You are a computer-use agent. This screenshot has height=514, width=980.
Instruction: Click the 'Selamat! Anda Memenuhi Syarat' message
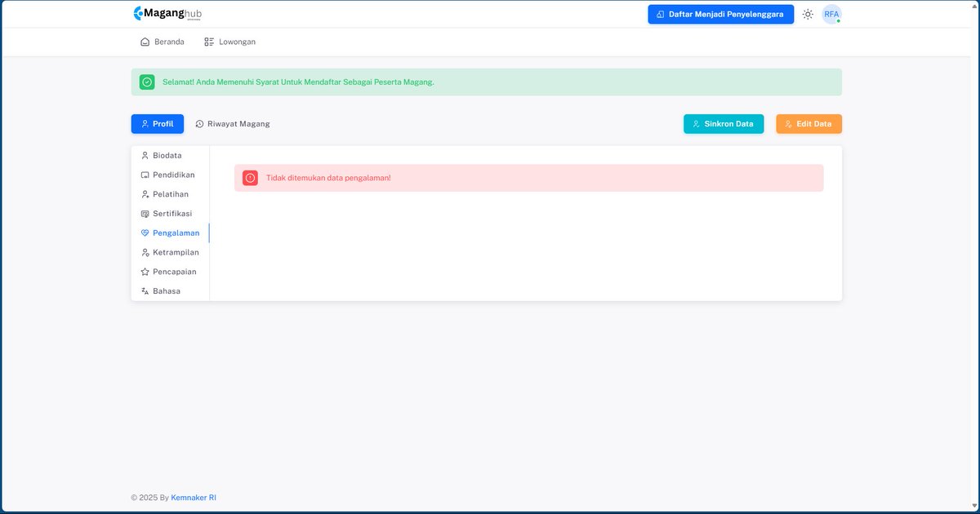coord(298,82)
